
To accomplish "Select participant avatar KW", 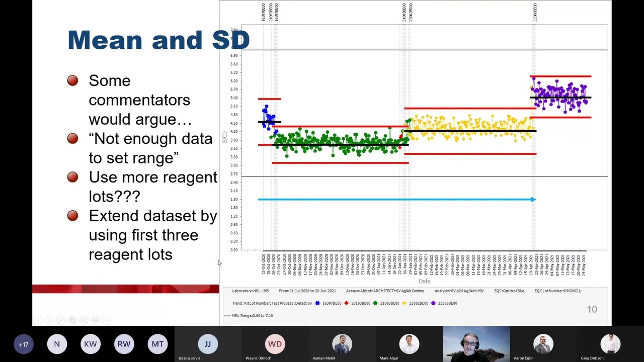I will 91,344.
